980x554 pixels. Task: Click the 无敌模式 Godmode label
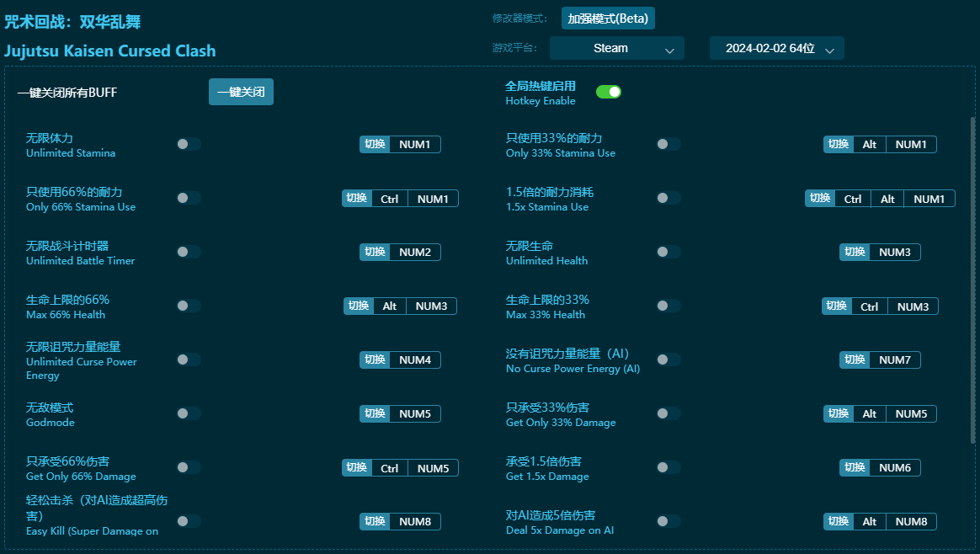coord(50,414)
